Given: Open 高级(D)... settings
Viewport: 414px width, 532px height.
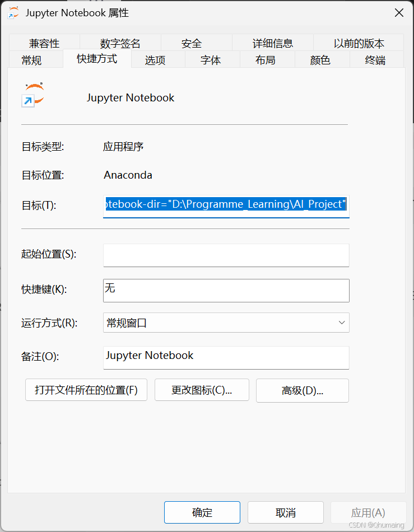Looking at the screenshot, I should point(303,390).
